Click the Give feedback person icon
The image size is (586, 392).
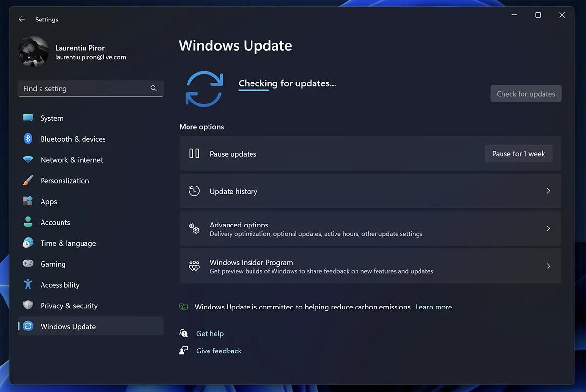point(184,351)
